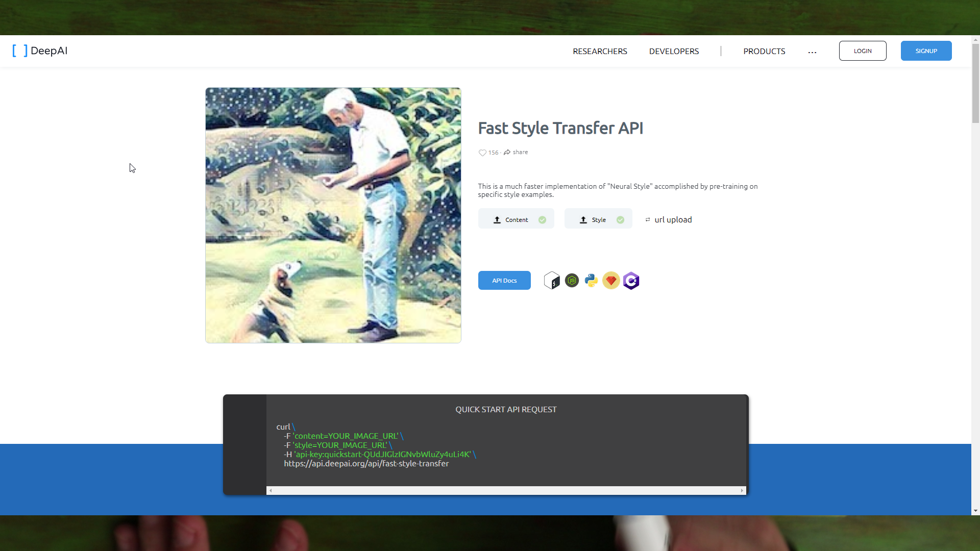Click the DeepAI logo
Image resolution: width=980 pixels, height=551 pixels.
pos(40,51)
